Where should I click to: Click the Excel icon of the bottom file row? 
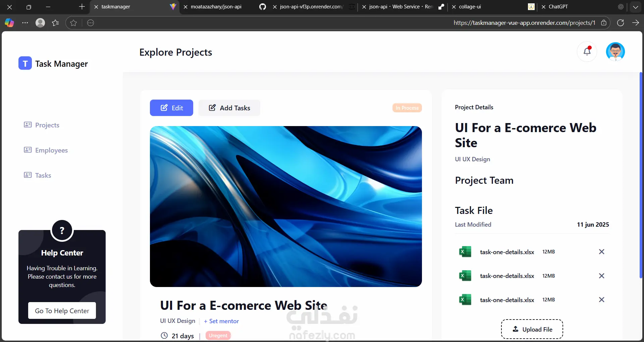465,299
